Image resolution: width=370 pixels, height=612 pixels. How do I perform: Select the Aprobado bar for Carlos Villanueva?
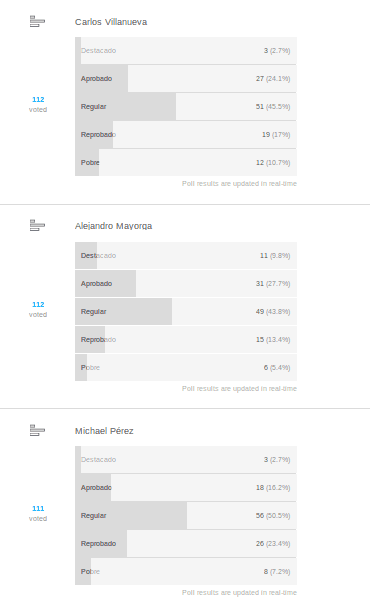tap(186, 79)
